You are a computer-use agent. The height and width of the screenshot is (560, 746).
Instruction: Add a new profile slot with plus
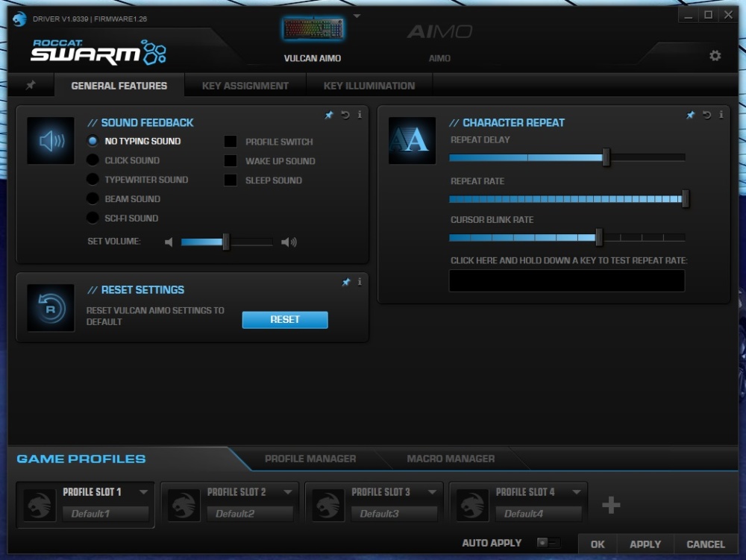coord(611,505)
